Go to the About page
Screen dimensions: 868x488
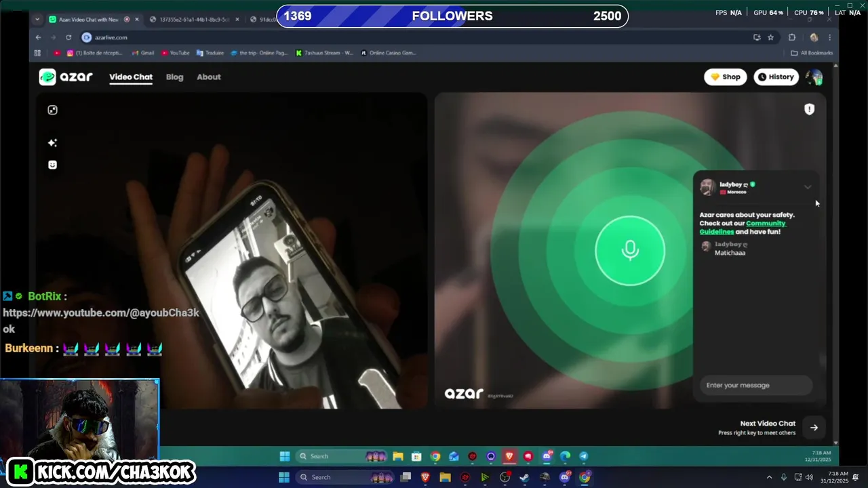pos(209,77)
